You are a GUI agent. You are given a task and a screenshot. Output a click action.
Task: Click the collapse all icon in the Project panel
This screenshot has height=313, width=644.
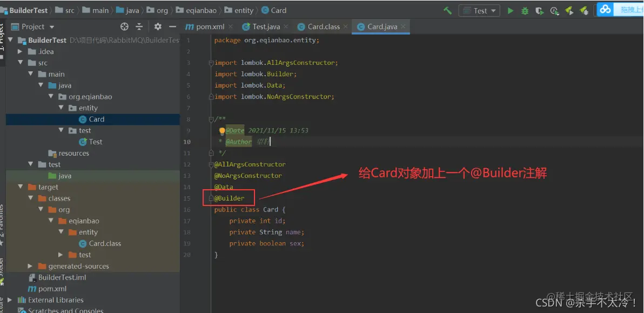point(139,26)
